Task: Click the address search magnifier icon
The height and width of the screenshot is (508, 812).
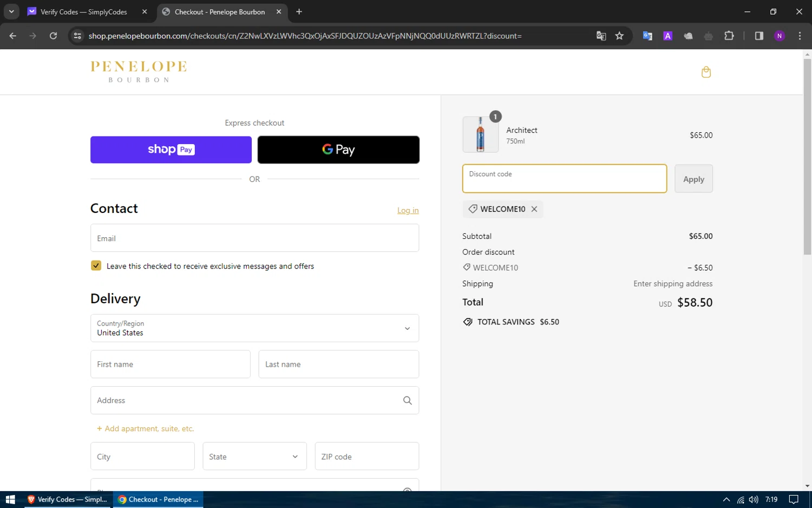Action: coord(408,400)
